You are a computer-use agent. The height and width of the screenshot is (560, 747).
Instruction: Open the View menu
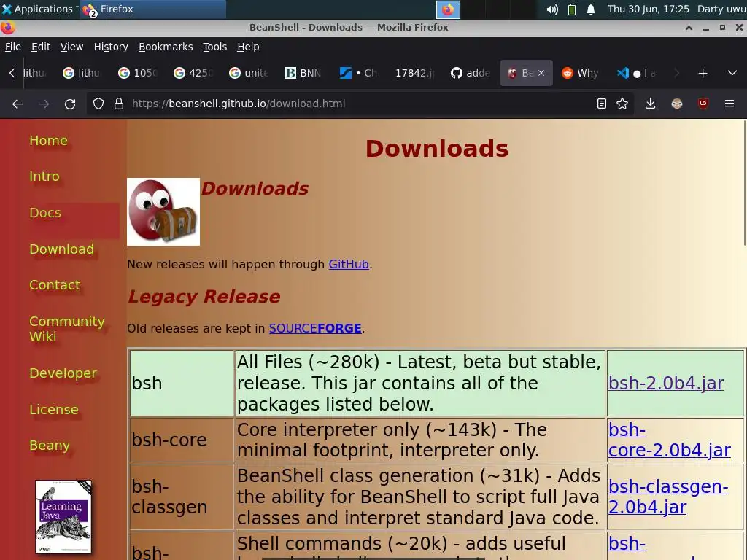(x=71, y=47)
